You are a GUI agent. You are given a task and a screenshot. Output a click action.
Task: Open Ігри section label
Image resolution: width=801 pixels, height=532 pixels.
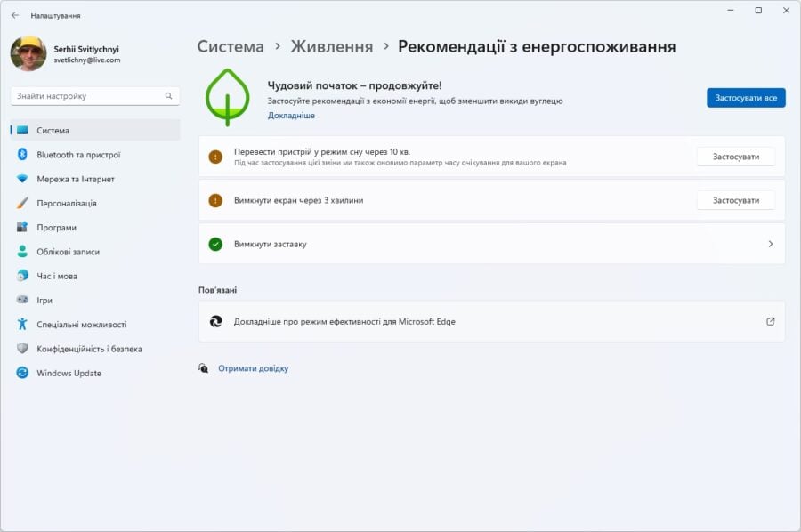tap(44, 300)
